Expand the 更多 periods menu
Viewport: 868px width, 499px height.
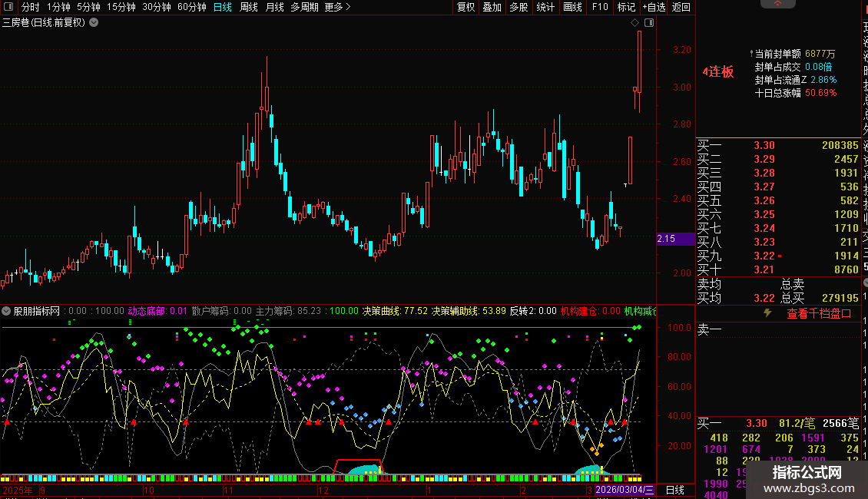(x=337, y=7)
